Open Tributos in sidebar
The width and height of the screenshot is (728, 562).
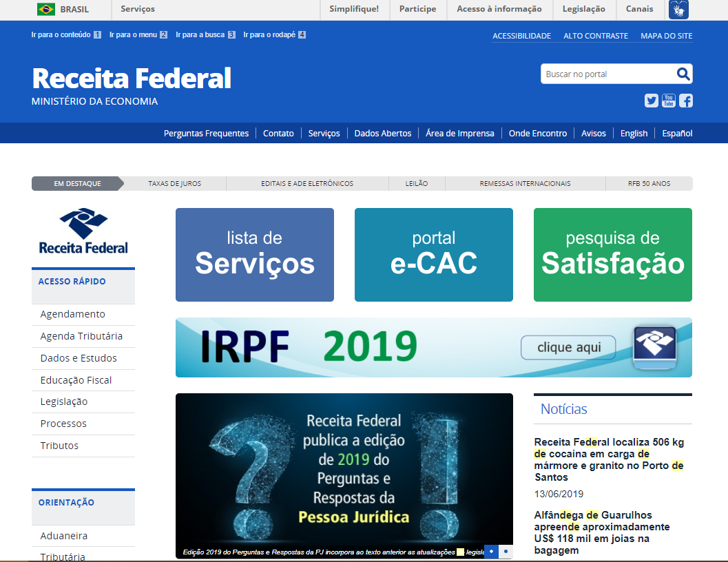(x=59, y=446)
